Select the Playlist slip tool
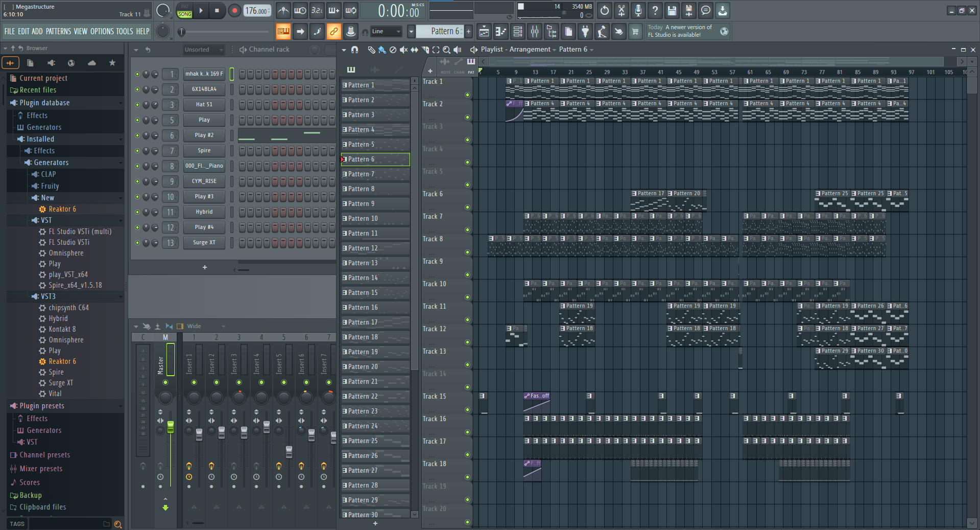 414,50
